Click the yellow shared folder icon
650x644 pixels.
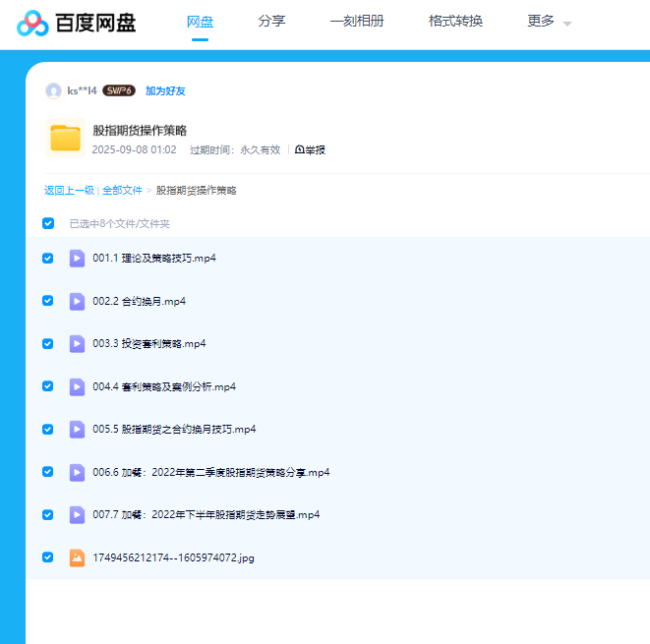(65, 139)
